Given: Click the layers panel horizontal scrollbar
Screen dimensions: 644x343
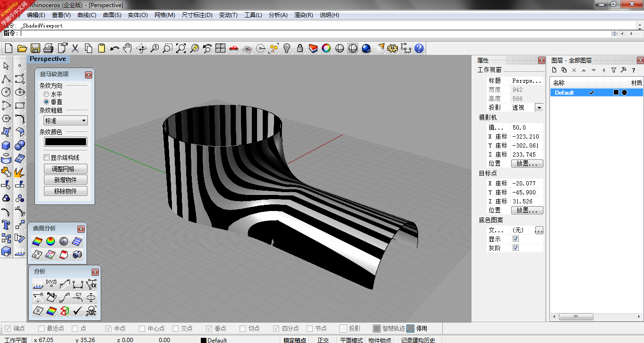Looking at the screenshot, I should point(596,317).
